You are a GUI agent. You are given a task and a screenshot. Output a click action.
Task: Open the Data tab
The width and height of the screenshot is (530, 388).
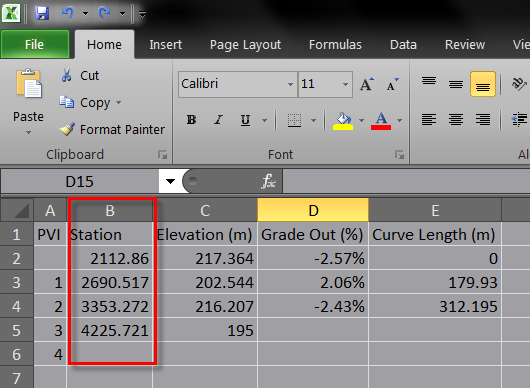click(x=403, y=45)
